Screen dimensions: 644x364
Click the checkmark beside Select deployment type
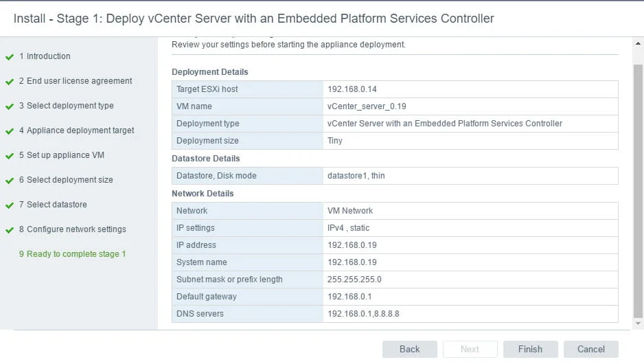click(10, 106)
